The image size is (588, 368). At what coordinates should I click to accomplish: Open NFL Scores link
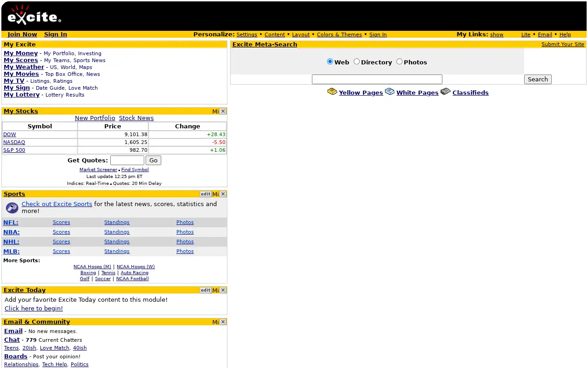click(62, 223)
